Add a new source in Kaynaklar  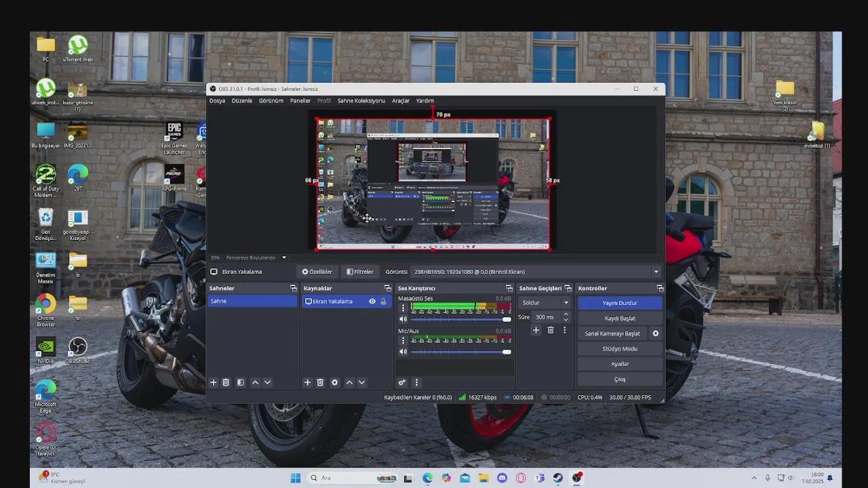[x=307, y=382]
